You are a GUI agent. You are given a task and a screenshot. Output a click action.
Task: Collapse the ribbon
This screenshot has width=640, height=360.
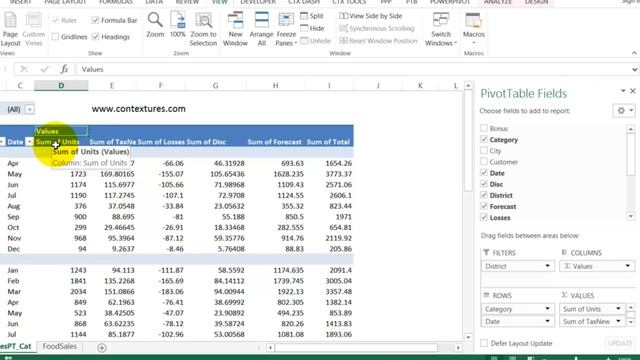pos(634,53)
